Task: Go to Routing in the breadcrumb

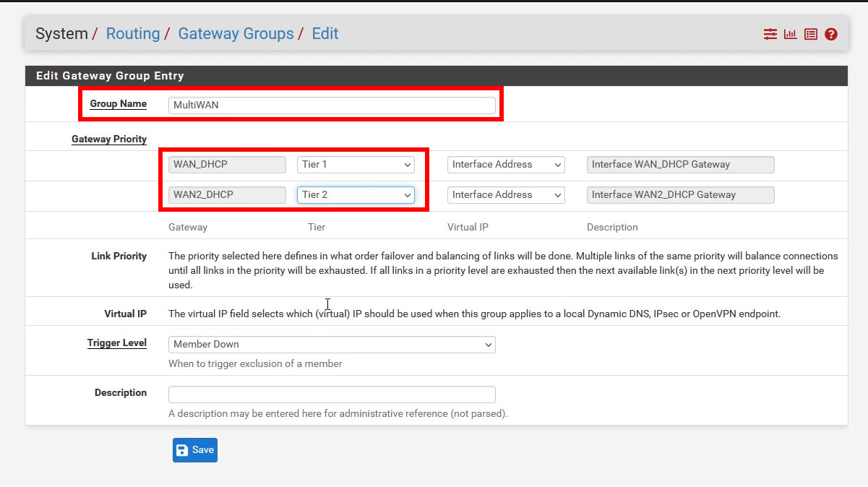Action: 133,34
